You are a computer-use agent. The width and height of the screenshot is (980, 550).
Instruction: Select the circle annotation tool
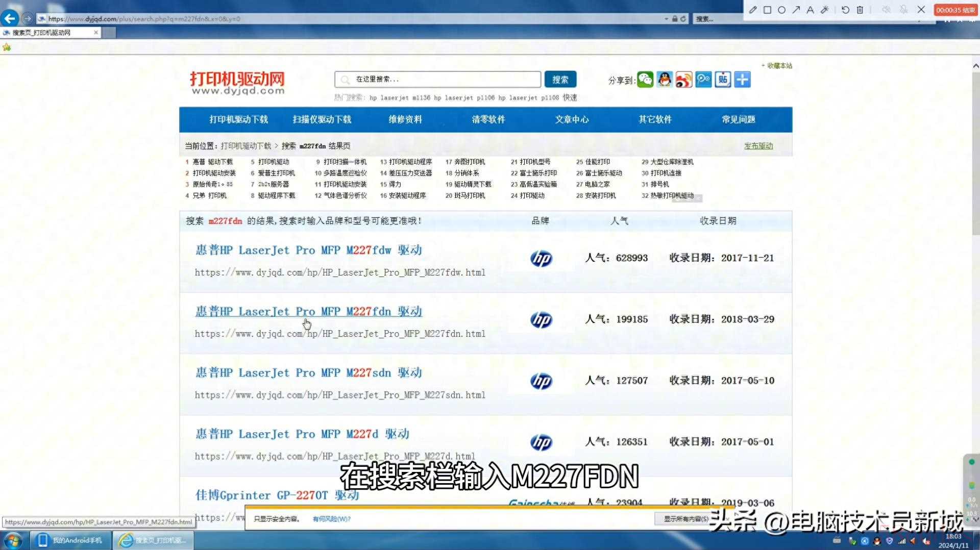click(781, 10)
